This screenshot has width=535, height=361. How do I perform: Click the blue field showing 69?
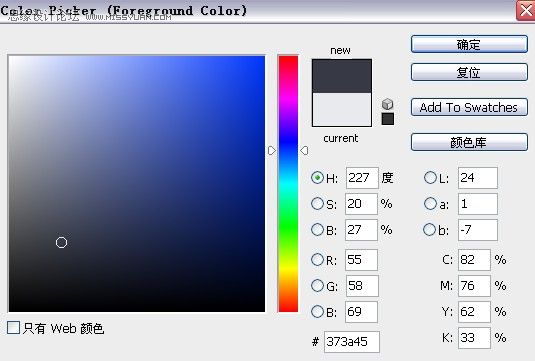tap(361, 312)
